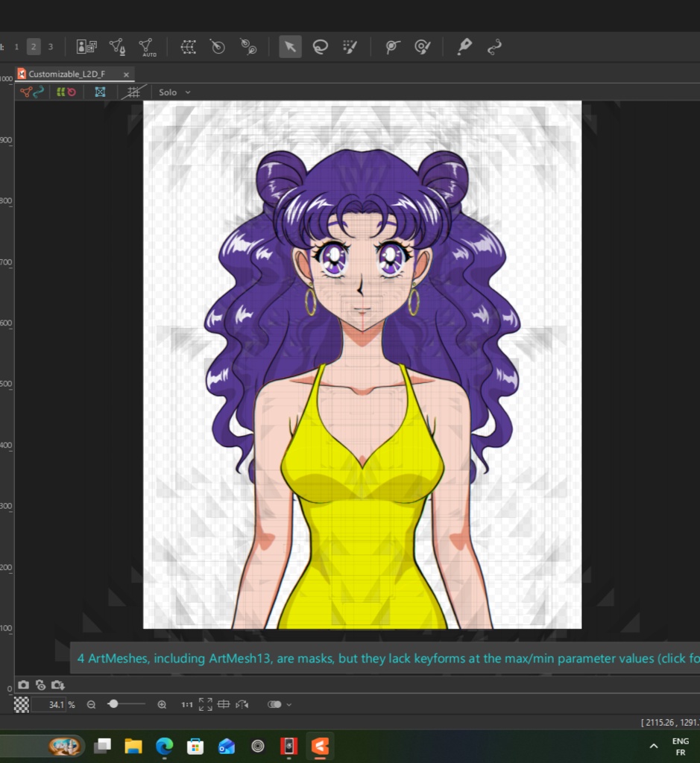
Task: Open Task View on the taskbar
Action: pos(103,745)
